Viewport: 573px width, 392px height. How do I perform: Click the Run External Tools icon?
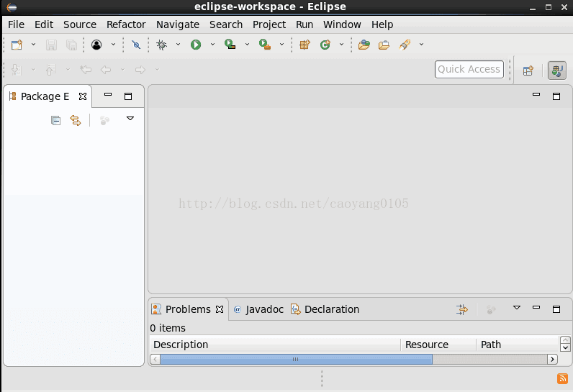point(265,45)
